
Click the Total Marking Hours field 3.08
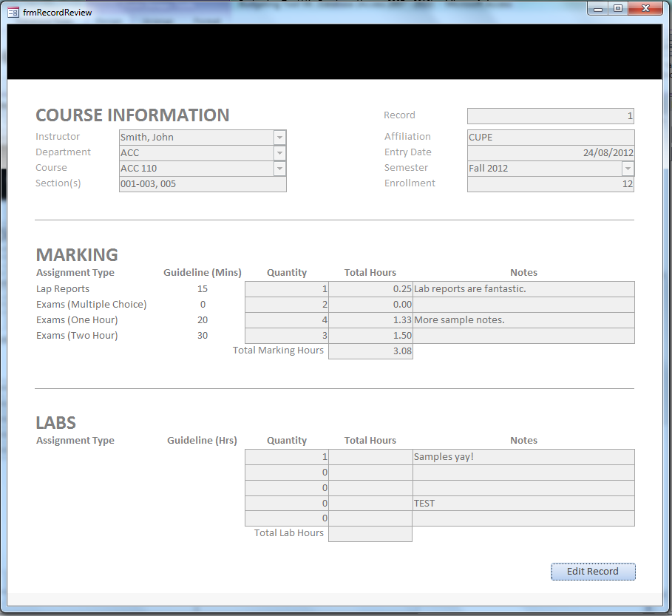(x=370, y=351)
